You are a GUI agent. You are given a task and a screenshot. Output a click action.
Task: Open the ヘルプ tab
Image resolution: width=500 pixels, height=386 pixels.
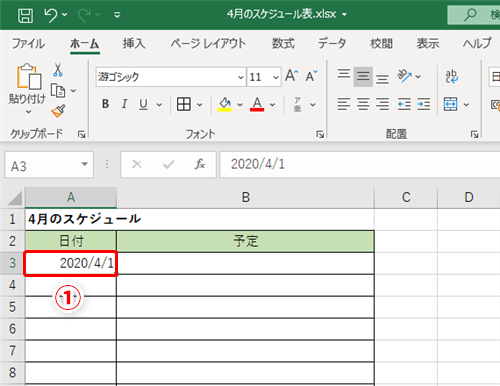click(x=477, y=44)
